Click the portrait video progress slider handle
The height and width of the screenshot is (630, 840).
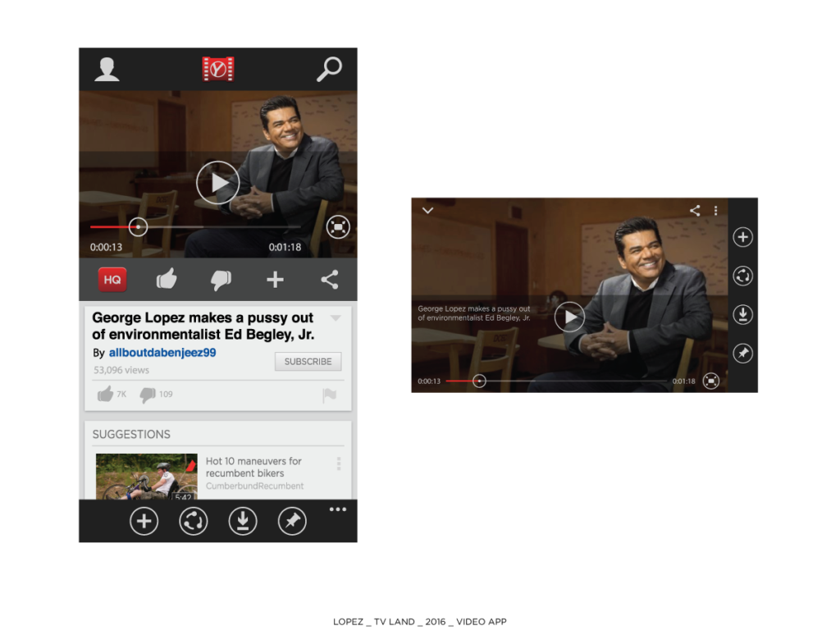click(138, 226)
